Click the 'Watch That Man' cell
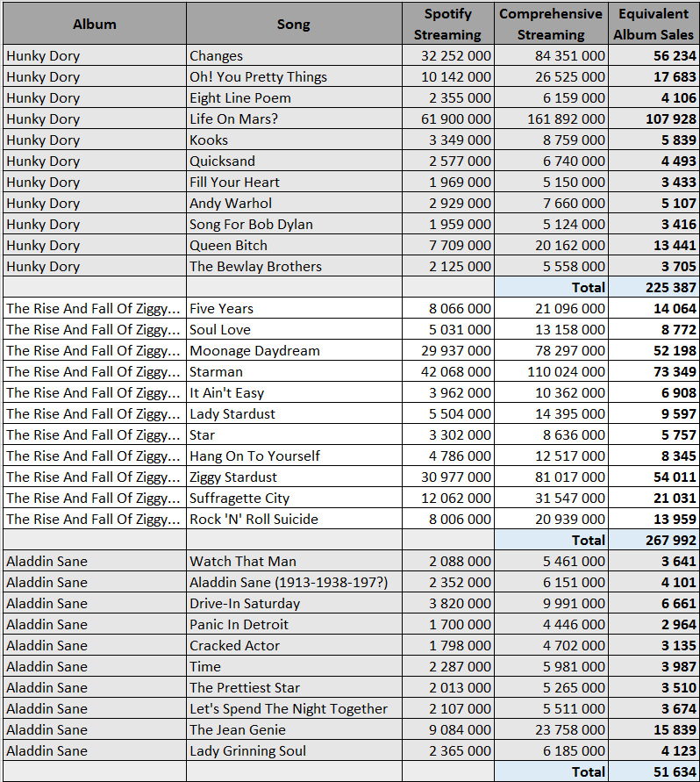This screenshot has height=782, width=700. (x=294, y=561)
